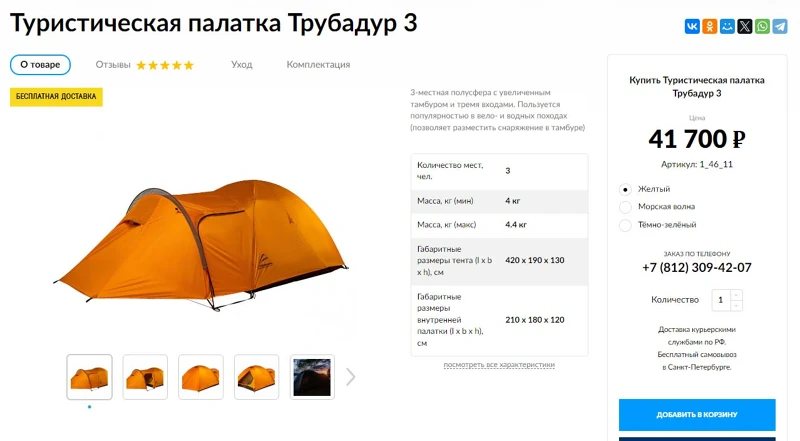Share the product via Telegram
800x441 pixels.
tap(780, 26)
